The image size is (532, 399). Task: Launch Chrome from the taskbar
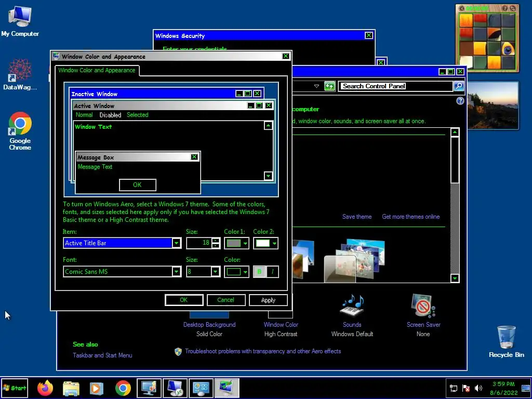(x=123, y=388)
